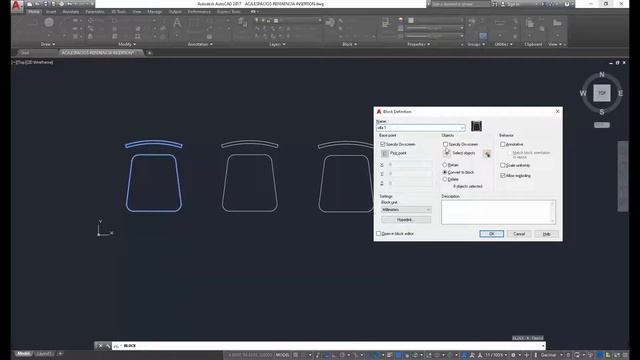This screenshot has height=360, width=640.
Task: Expand the Layers panel
Action: coord(277,44)
